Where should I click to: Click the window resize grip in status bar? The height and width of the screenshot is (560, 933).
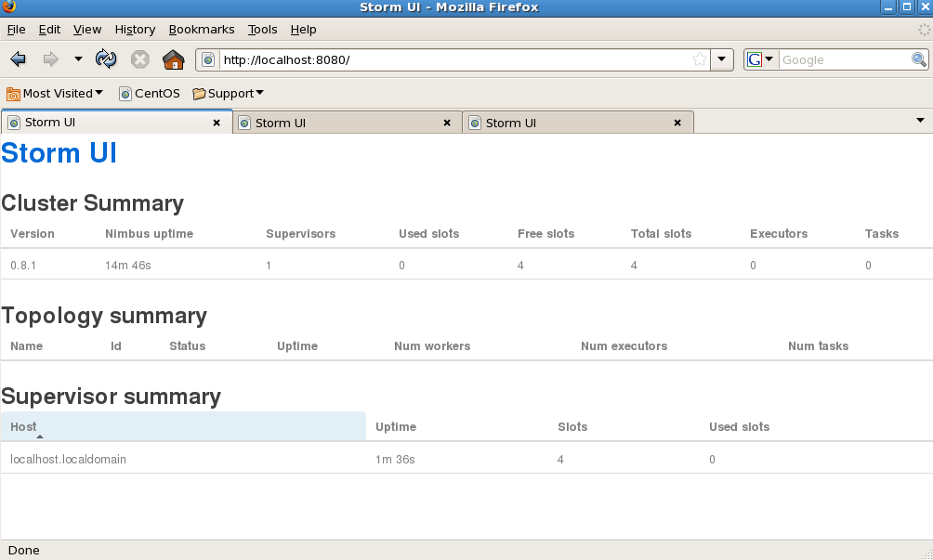(926, 553)
